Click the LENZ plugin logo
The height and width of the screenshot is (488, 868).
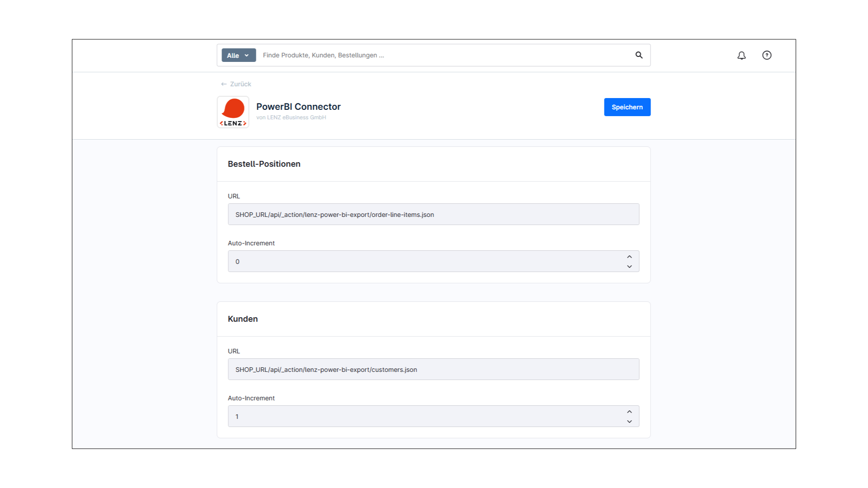tap(233, 112)
